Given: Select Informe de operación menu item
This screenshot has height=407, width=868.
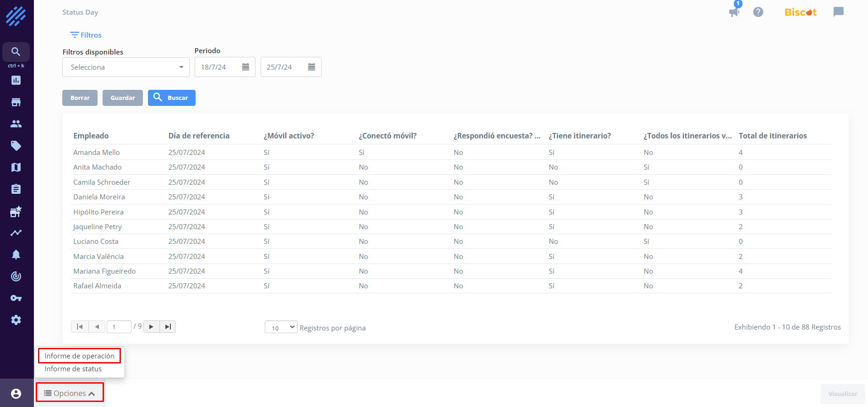Looking at the screenshot, I should [79, 356].
